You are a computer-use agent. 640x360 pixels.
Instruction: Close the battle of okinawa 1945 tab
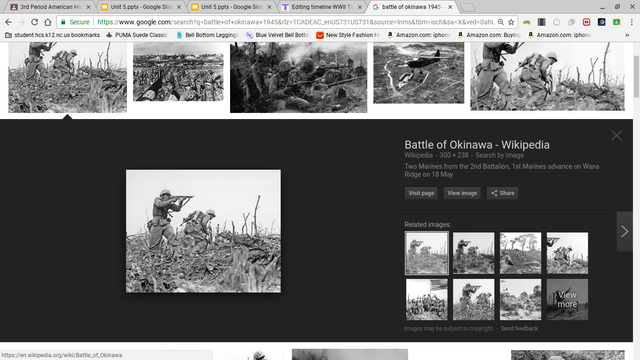450,7
